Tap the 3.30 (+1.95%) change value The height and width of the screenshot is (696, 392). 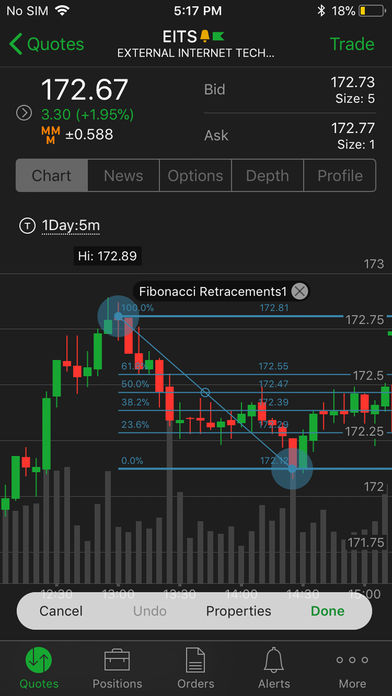[87, 115]
